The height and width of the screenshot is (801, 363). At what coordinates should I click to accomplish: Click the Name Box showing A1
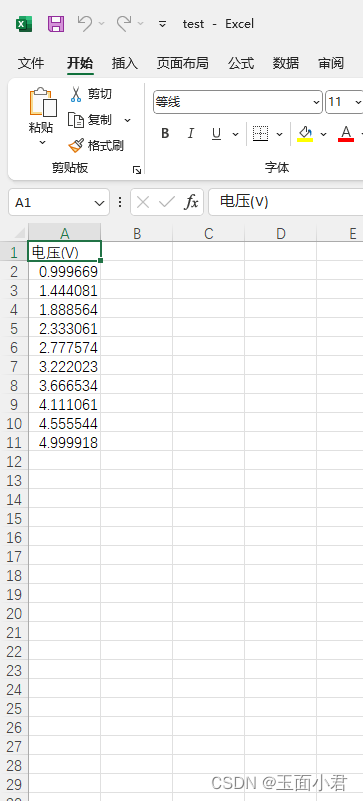click(x=50, y=203)
